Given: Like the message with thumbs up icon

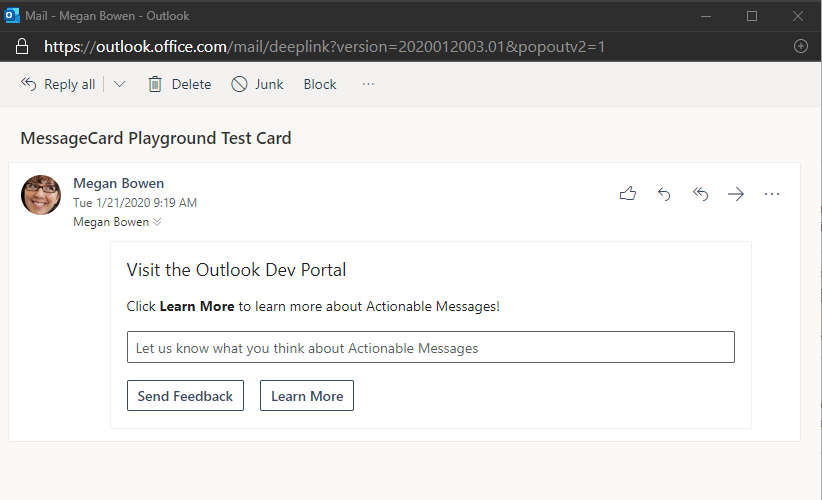Looking at the screenshot, I should pos(628,194).
